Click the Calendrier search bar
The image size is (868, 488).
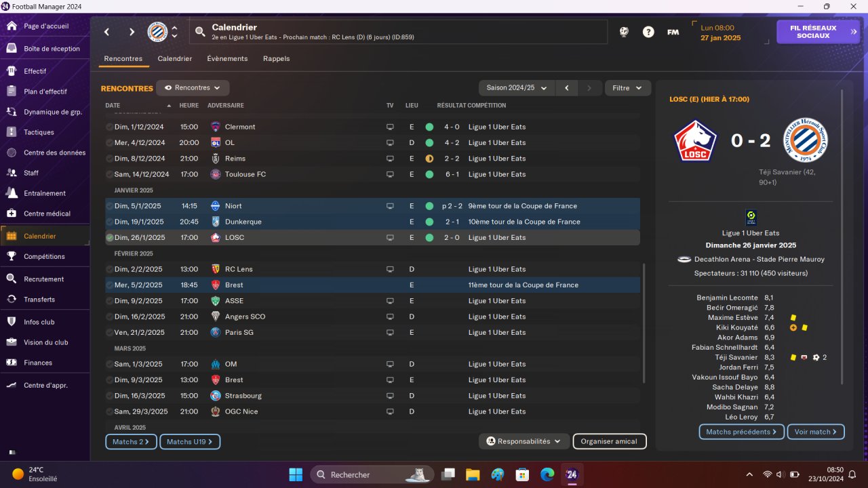399,32
